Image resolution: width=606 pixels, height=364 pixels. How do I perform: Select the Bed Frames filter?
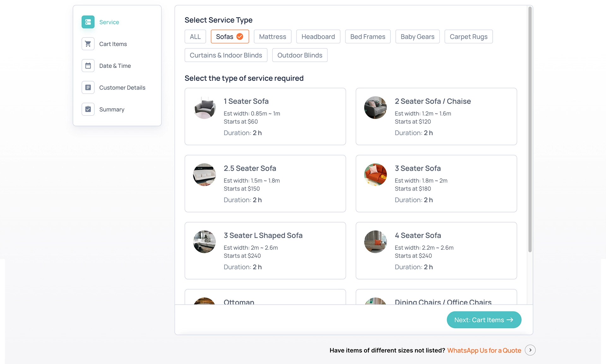[368, 37]
